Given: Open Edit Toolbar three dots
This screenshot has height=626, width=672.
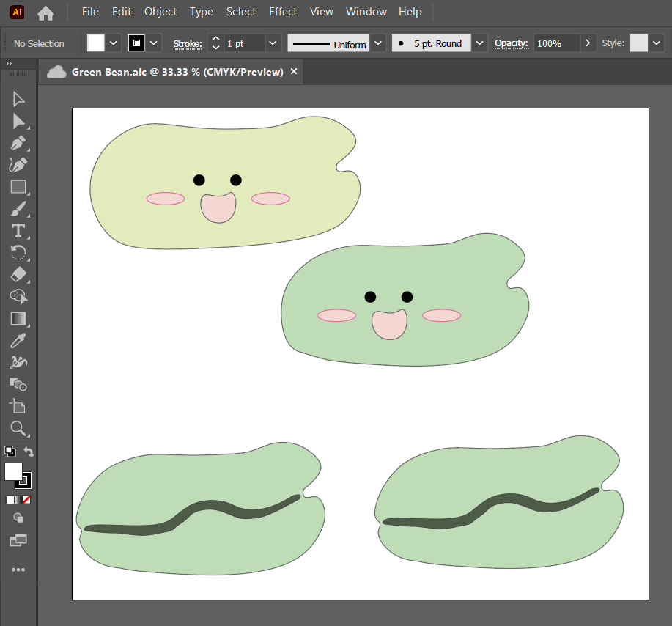Looking at the screenshot, I should [x=18, y=570].
